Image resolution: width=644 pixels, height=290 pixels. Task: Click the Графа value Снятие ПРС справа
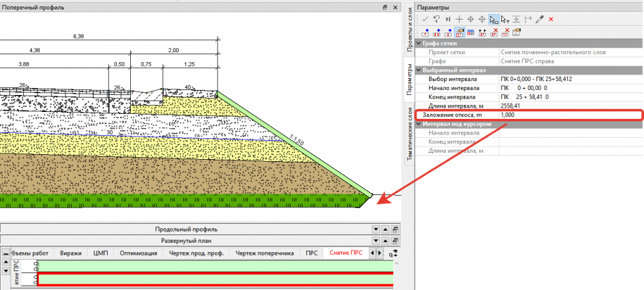(528, 61)
